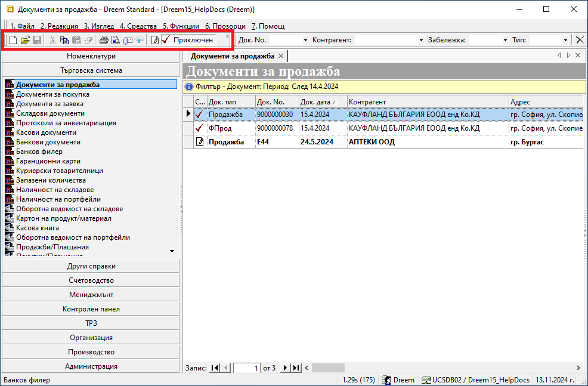588x386 pixels.
Task: Expand the Счетоводство section button
Action: 91,280
